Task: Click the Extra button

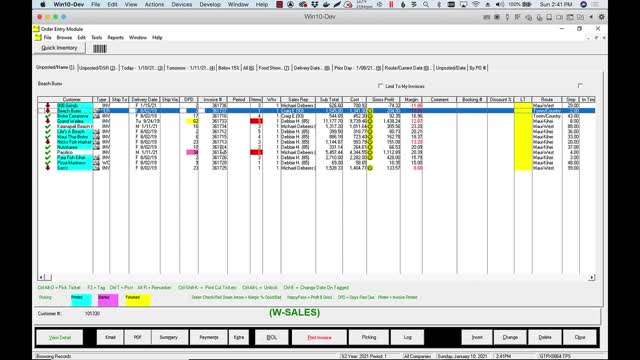Action: pyautogui.click(x=239, y=338)
